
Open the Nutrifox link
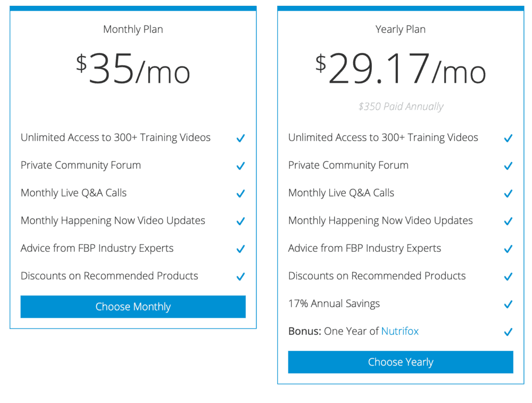400,331
